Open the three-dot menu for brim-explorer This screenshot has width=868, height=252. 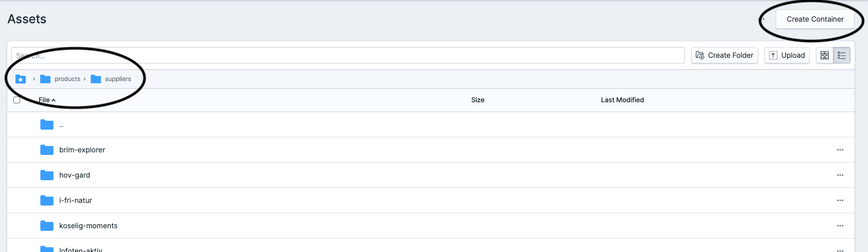click(840, 150)
